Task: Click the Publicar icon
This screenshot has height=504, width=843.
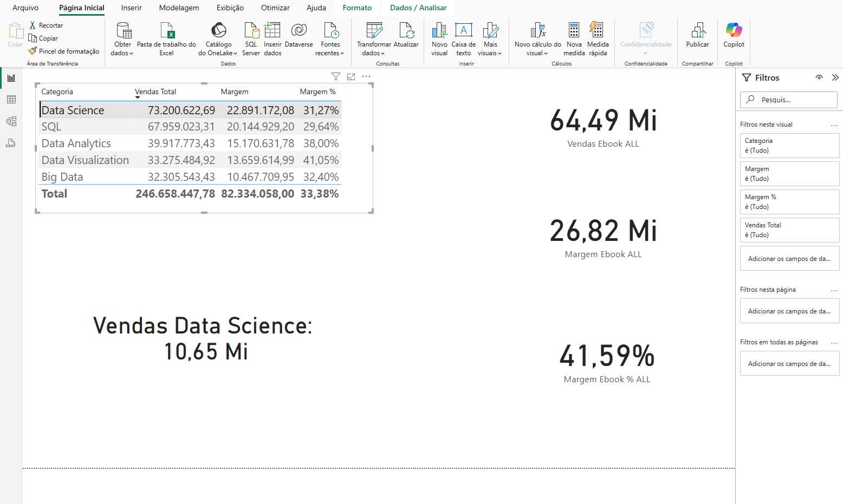Action: [698, 30]
